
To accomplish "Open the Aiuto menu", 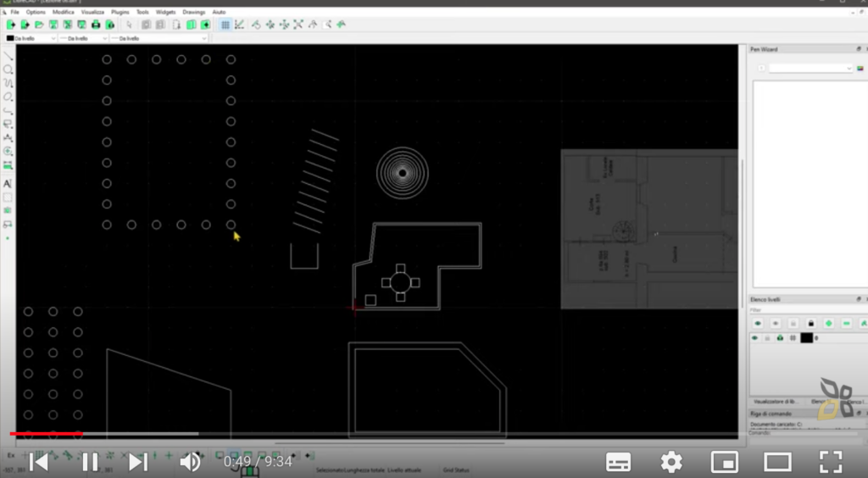I will tap(220, 12).
